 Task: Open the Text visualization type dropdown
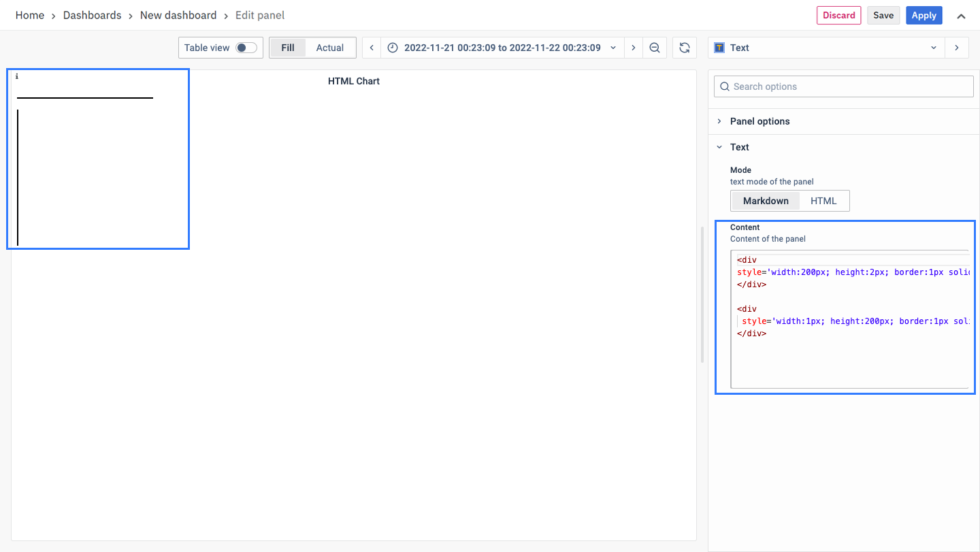click(x=826, y=48)
